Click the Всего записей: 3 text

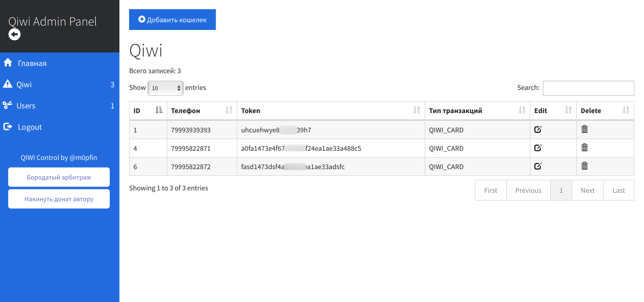(155, 71)
